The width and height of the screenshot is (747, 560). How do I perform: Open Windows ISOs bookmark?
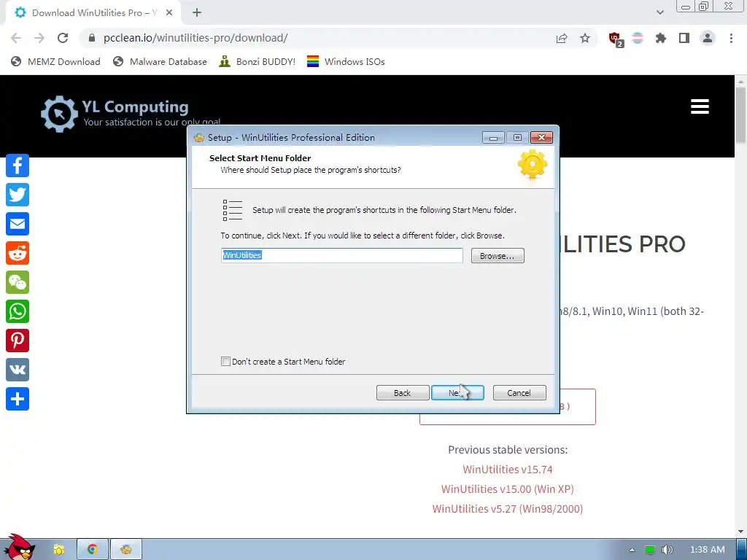click(x=346, y=61)
